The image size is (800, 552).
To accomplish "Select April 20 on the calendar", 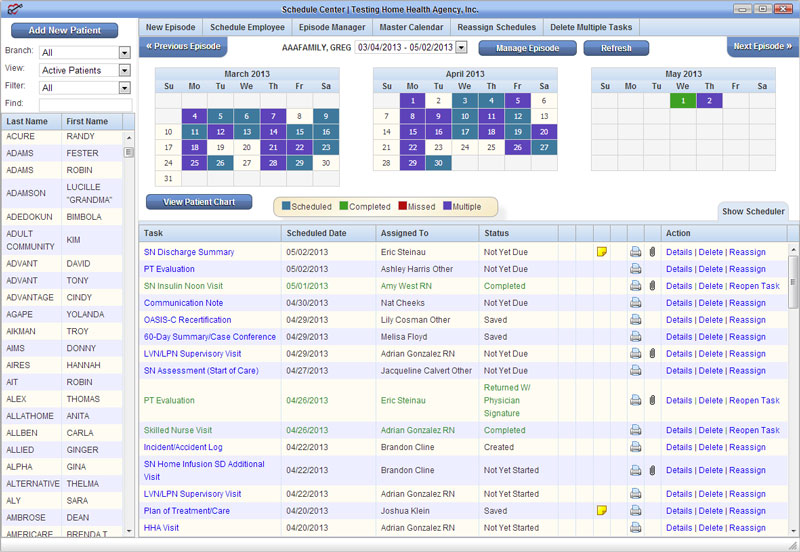I will 544,132.
